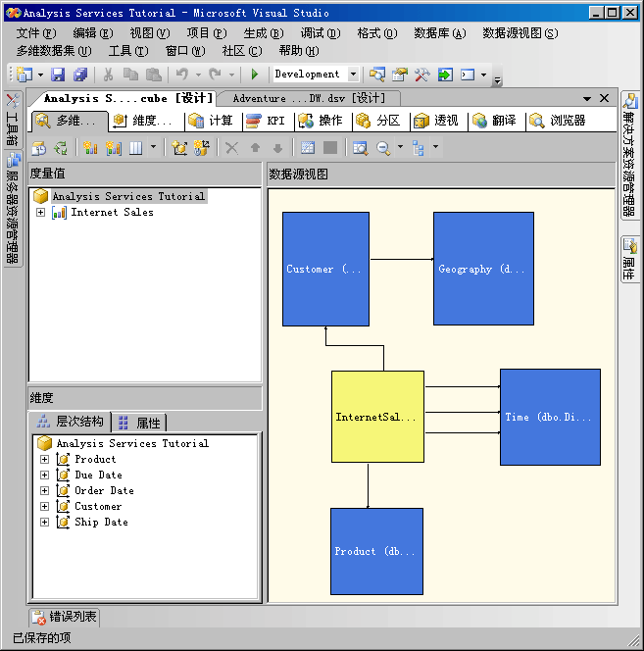The image size is (644, 651).
Task: Open the 解决方案资源管理器 side panel
Action: click(630, 156)
